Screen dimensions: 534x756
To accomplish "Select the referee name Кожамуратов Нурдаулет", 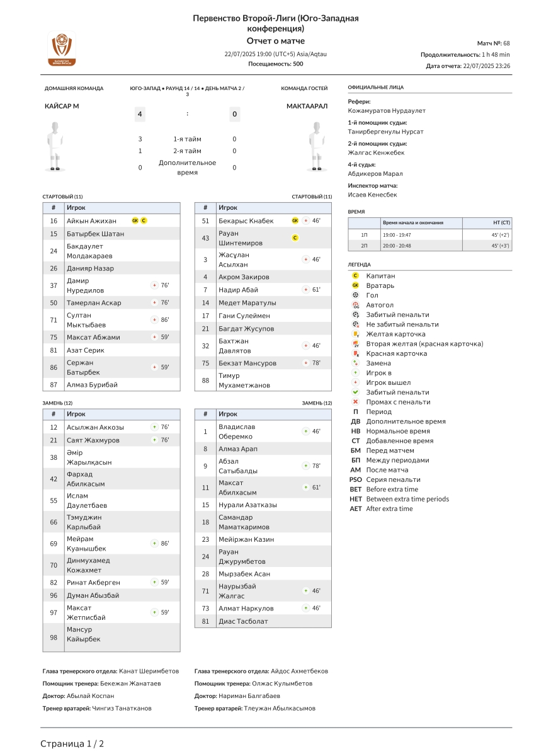I will tap(387, 111).
